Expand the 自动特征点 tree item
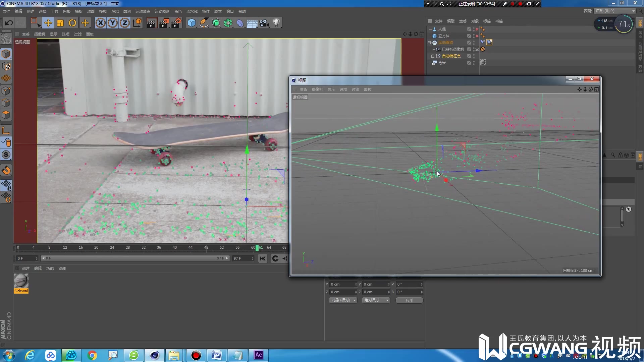 [x=433, y=56]
